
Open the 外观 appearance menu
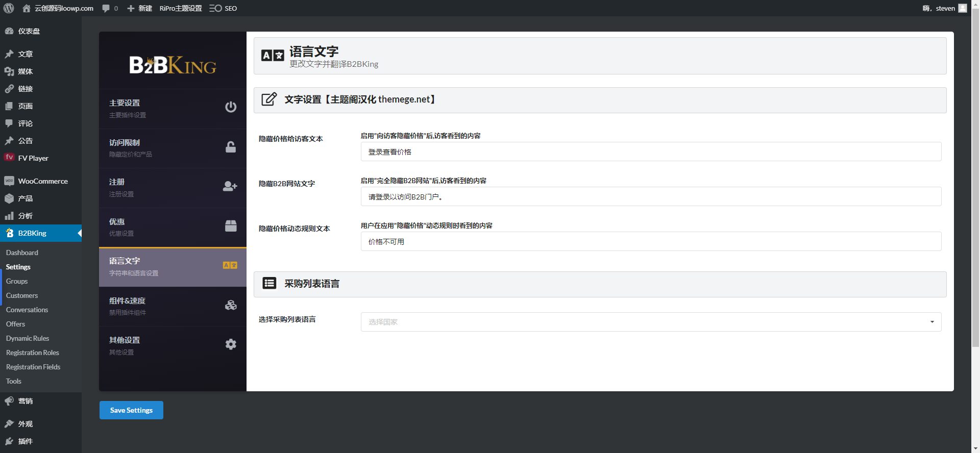pos(41,424)
